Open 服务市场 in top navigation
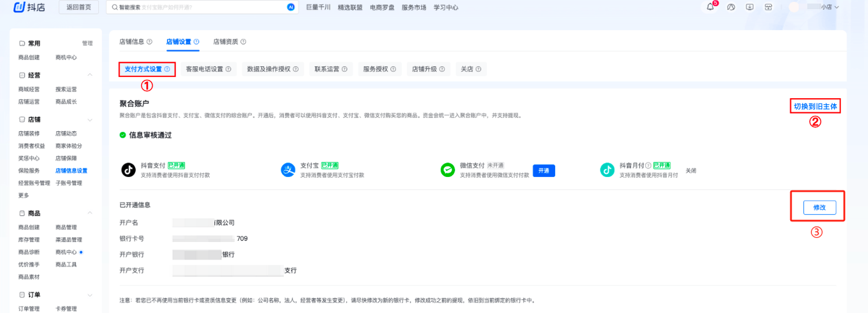This screenshot has width=868, height=313. tap(414, 7)
